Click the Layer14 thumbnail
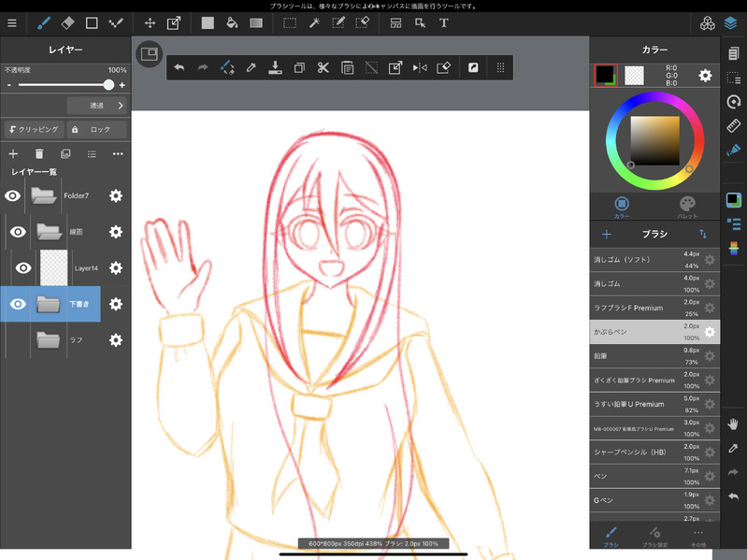This screenshot has height=560, width=747. coord(53,268)
